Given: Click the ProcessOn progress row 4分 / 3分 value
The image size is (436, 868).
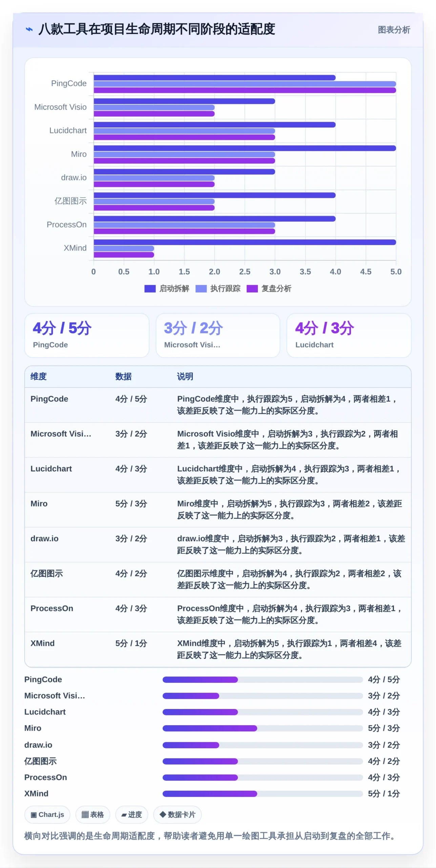Looking at the screenshot, I should 384,777.
